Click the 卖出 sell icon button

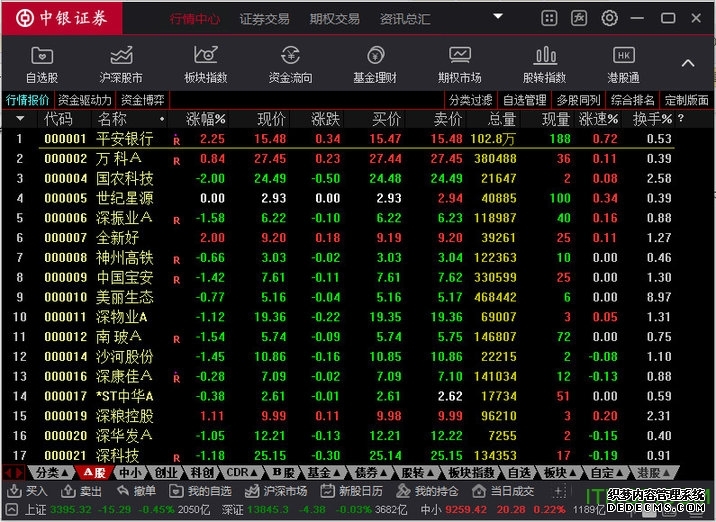tap(81, 491)
